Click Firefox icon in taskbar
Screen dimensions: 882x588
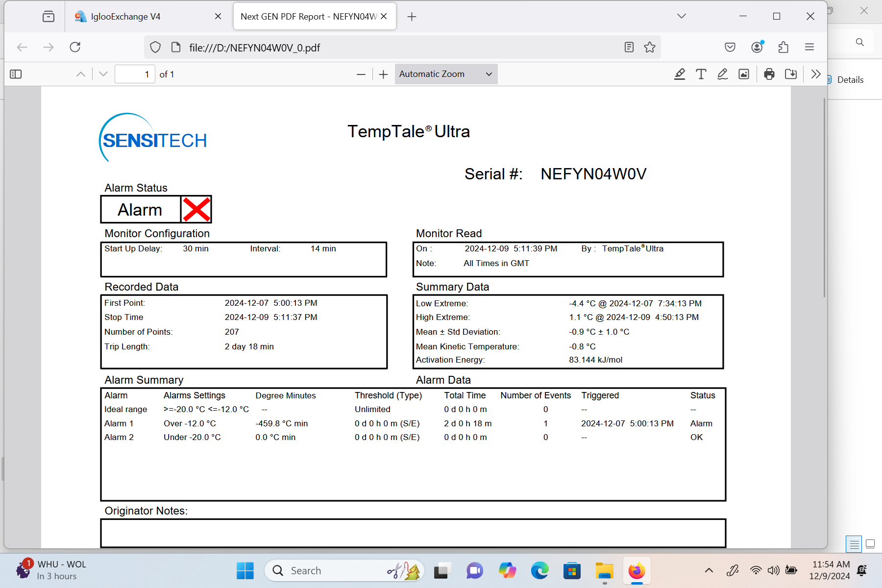pos(637,571)
